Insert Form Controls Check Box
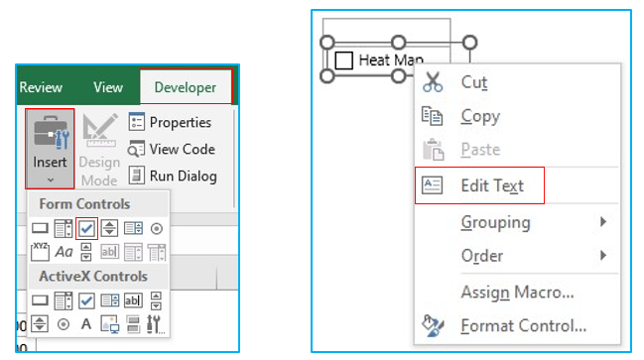 point(86,228)
